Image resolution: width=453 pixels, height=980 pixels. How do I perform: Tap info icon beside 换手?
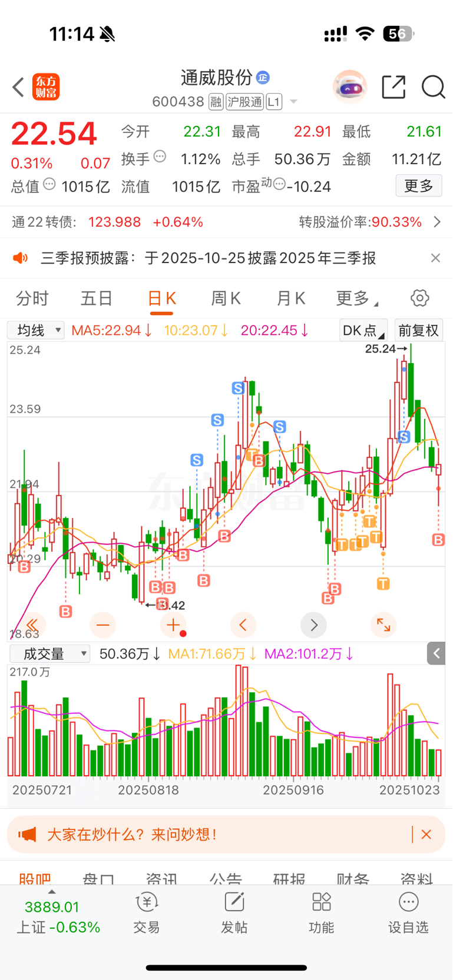click(160, 157)
